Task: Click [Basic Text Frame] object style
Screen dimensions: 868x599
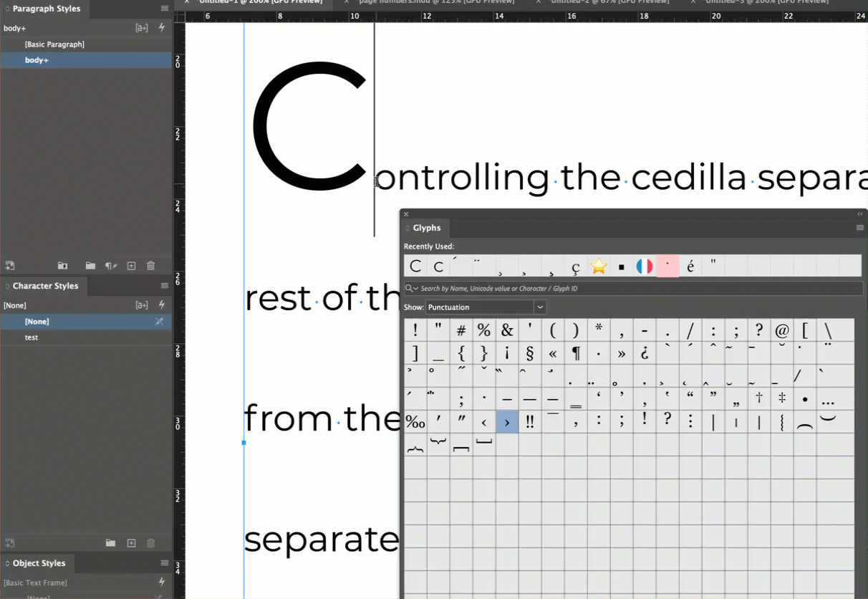Action: pos(35,583)
